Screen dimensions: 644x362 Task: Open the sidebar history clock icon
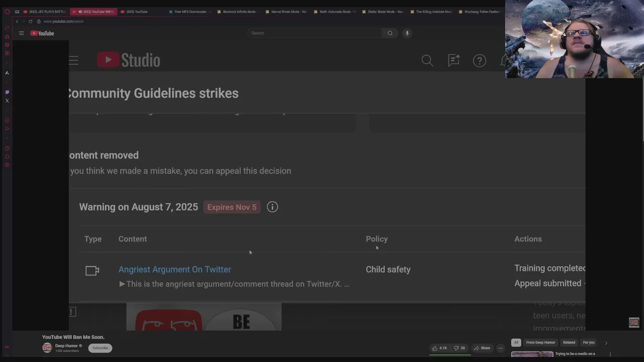pyautogui.click(x=7, y=148)
